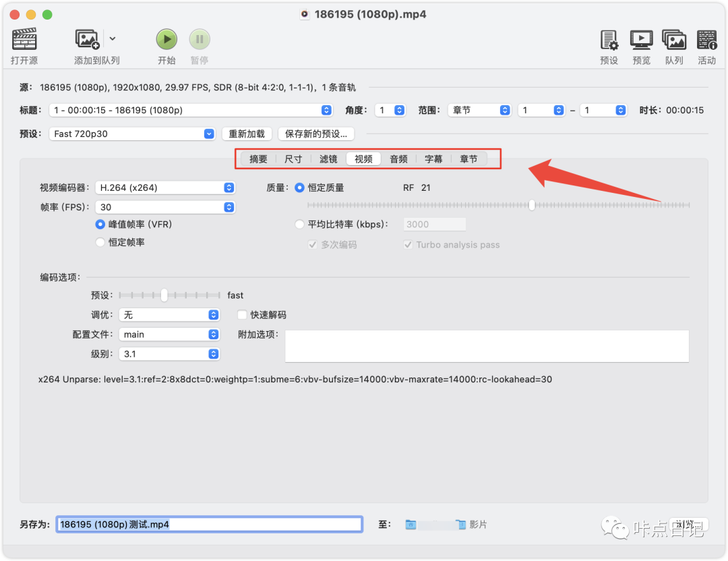
Task: Click the Add to Queue icon
Action: point(88,39)
